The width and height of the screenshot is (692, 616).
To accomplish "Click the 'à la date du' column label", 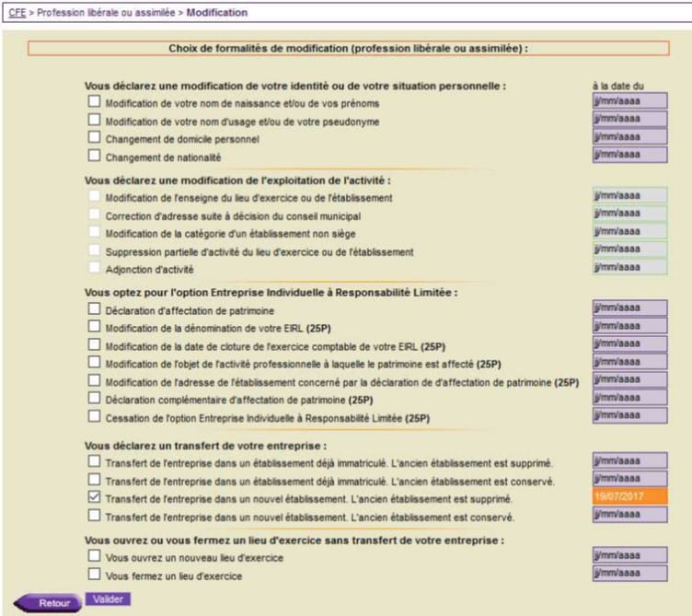I will tap(617, 86).
